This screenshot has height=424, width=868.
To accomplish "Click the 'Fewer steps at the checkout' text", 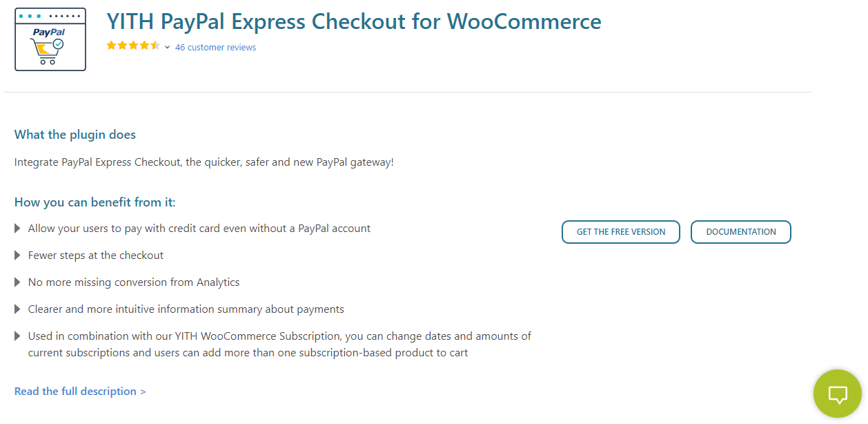I will (x=96, y=256).
